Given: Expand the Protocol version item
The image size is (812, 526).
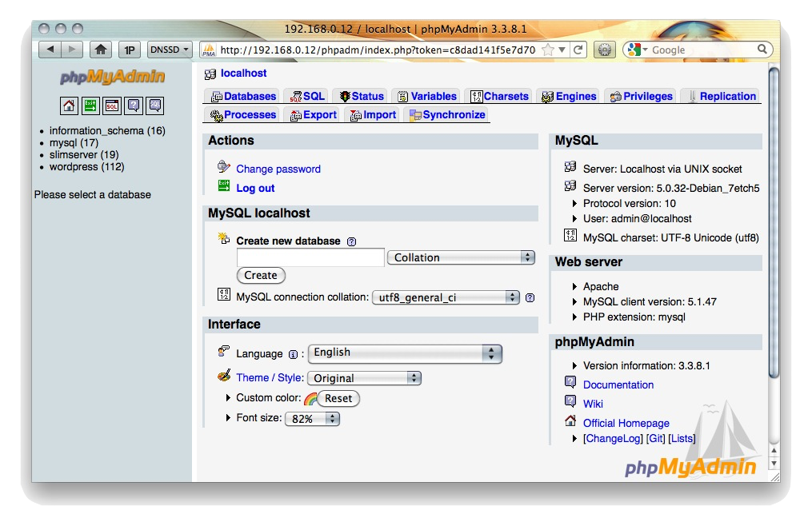Looking at the screenshot, I should [574, 204].
